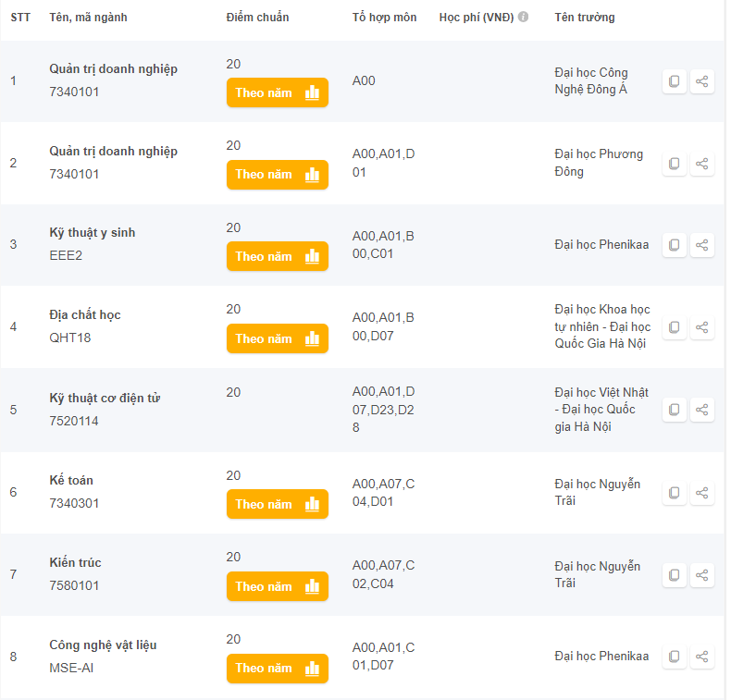The width and height of the screenshot is (731, 700).
Task: Copy the Địa chất học row
Action: [x=675, y=327]
